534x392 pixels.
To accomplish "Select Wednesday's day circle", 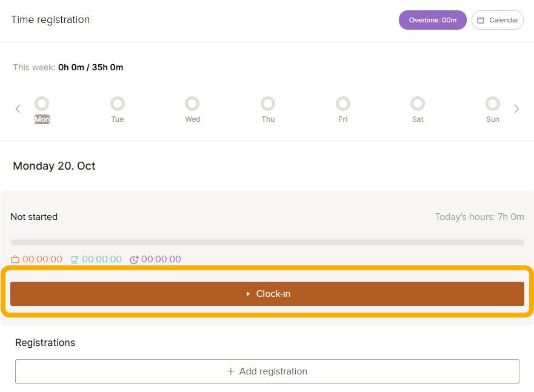I will coord(192,104).
